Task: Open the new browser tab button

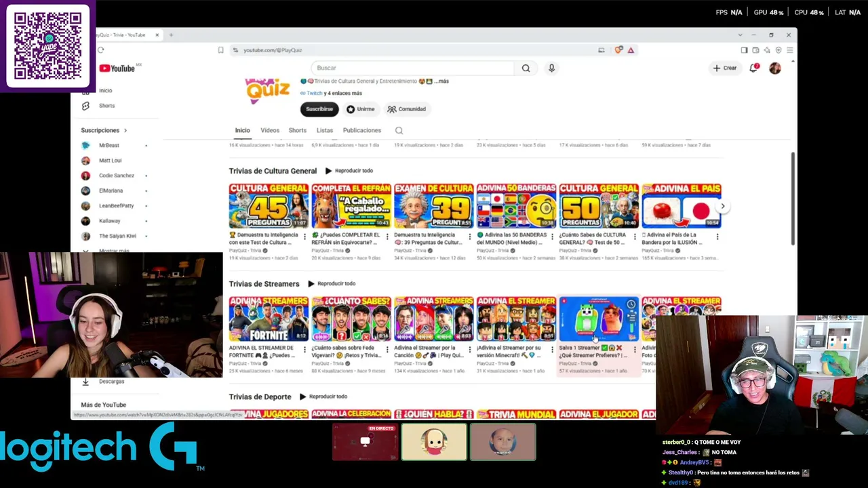Action: [x=171, y=35]
